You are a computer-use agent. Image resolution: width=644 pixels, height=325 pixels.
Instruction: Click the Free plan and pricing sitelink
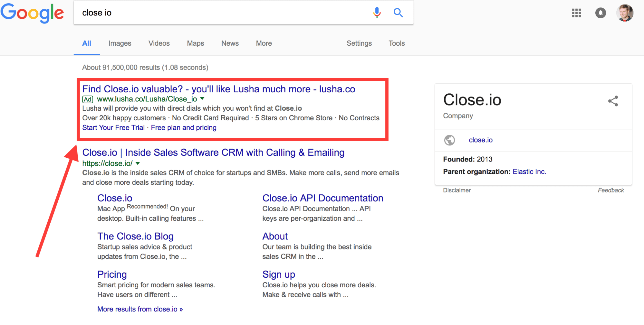pos(184,127)
